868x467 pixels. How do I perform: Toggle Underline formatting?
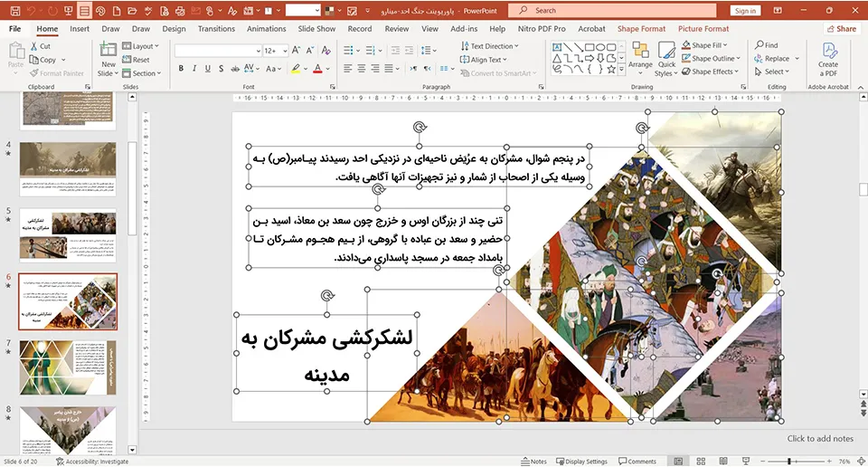tap(208, 68)
